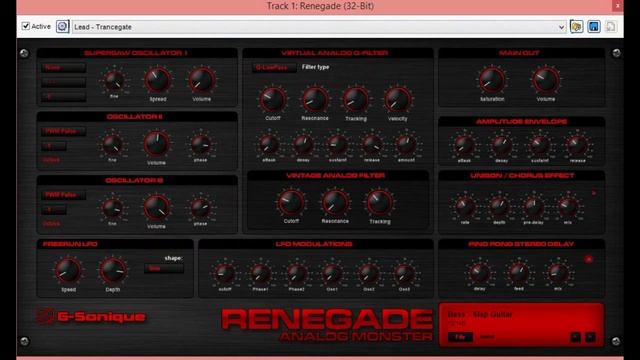Image resolution: width=640 pixels, height=360 pixels.
Task: Click G-Filter Velocity knob
Action: click(398, 99)
